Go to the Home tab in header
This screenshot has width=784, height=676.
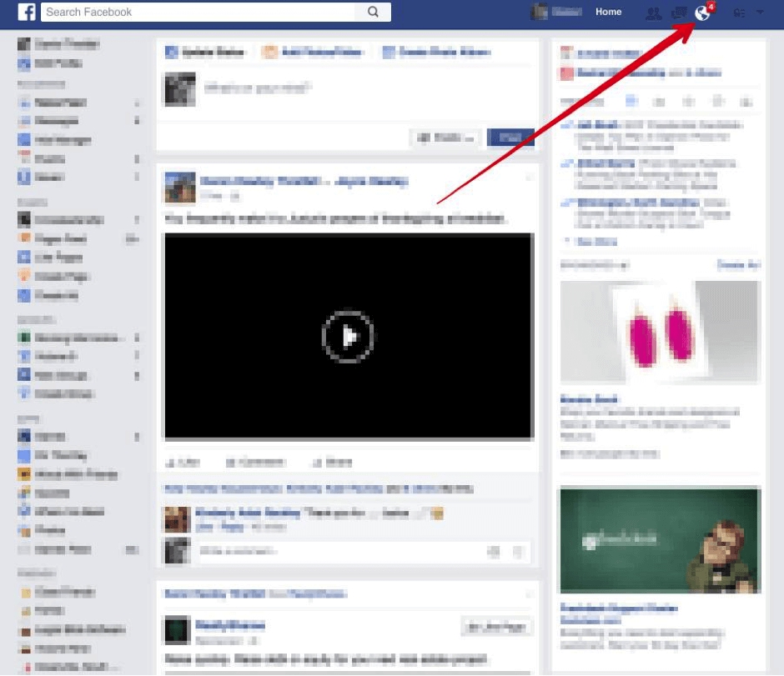[x=608, y=13]
